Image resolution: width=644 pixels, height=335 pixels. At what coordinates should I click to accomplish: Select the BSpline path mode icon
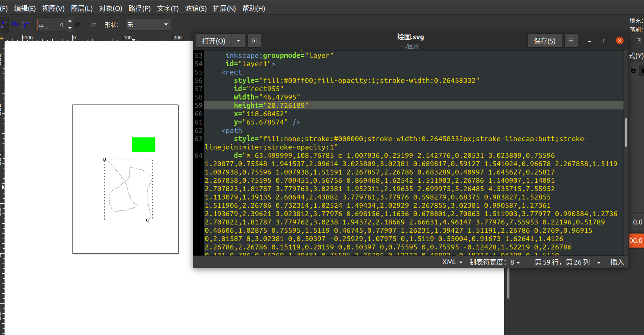click(25, 25)
